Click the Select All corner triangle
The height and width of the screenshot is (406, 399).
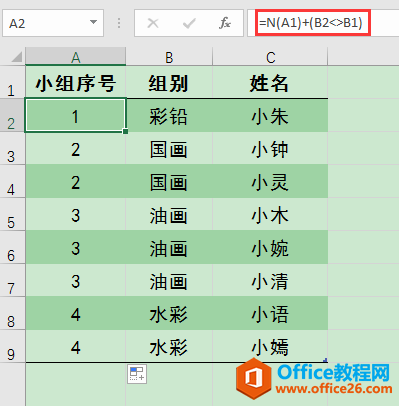(17, 57)
